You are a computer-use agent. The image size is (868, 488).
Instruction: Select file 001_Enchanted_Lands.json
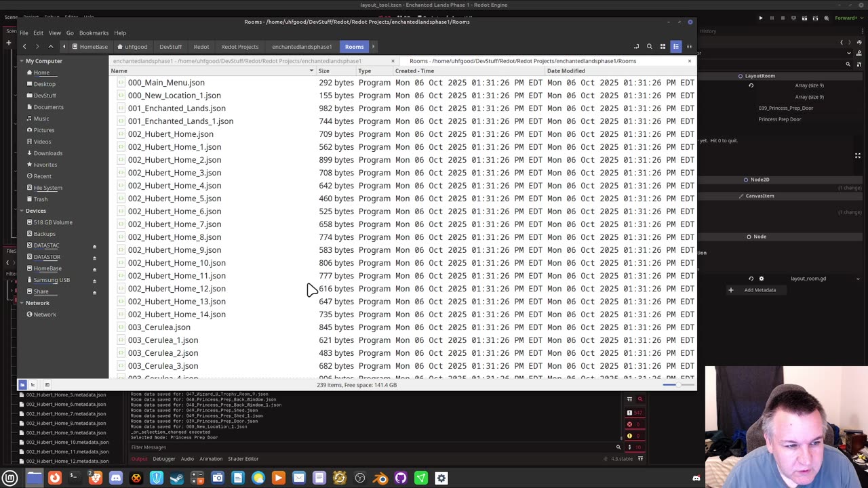177,108
